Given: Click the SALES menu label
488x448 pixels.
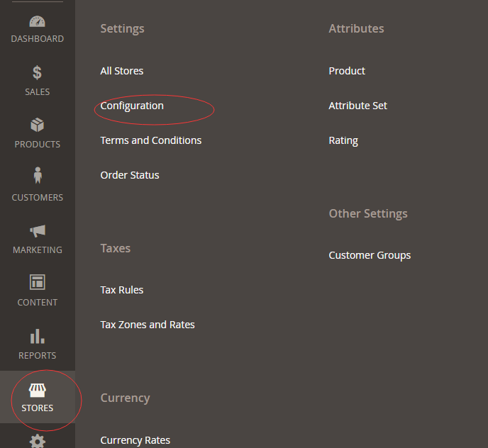Looking at the screenshot, I should tap(38, 92).
